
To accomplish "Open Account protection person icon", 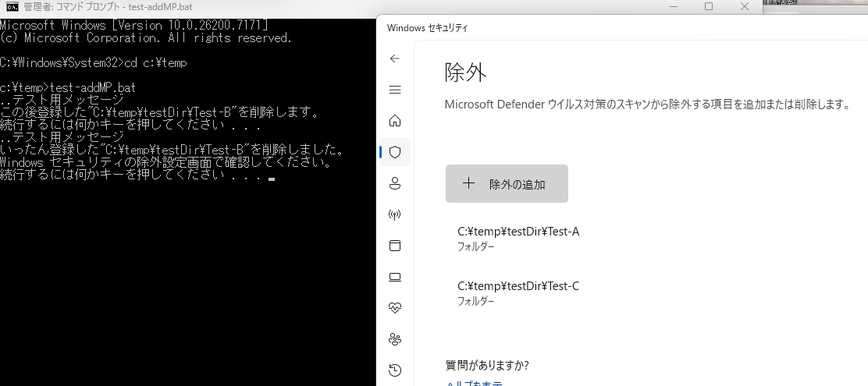I will [395, 183].
